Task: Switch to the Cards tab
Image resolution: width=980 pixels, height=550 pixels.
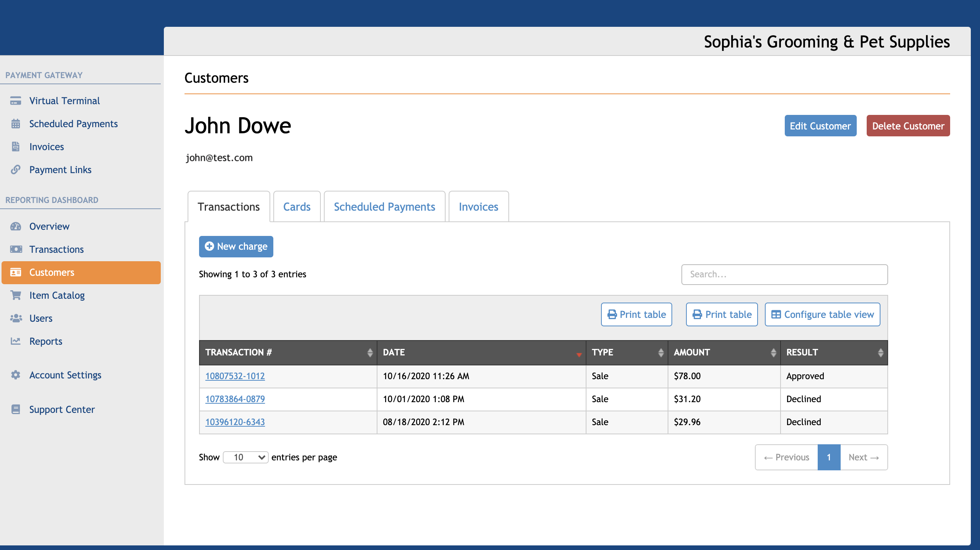Action: coord(296,207)
